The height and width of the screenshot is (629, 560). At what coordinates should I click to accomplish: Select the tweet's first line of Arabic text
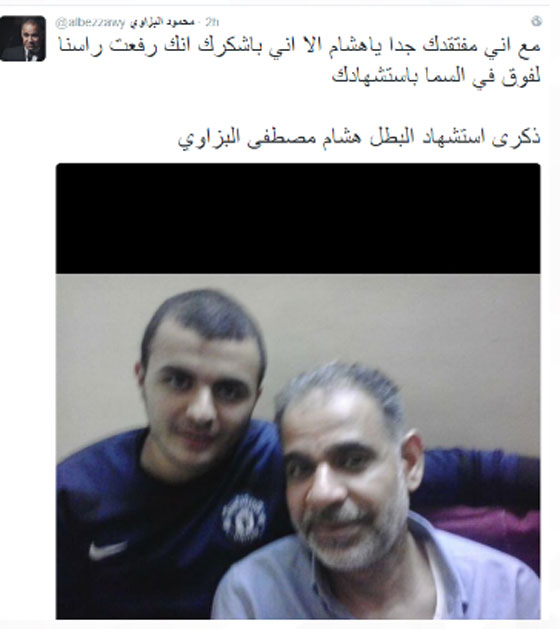tap(300, 47)
